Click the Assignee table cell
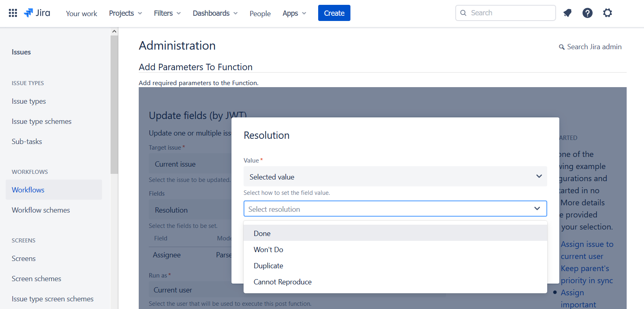Screen dimensions: 644x309 pyautogui.click(x=167, y=255)
